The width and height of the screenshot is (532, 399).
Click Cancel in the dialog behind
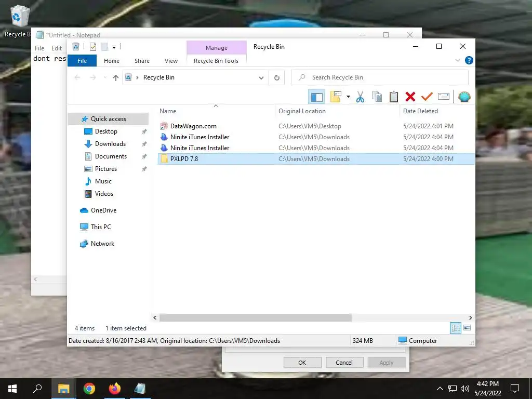point(344,363)
